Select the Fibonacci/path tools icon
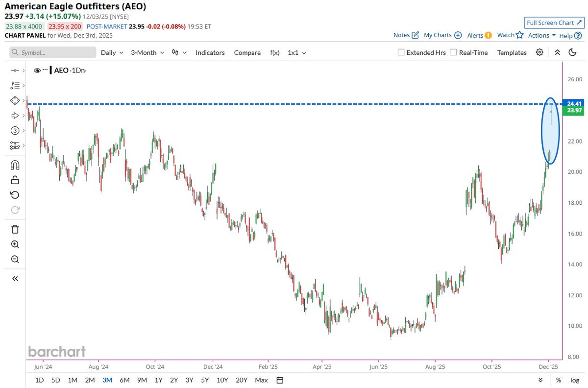The width and height of the screenshot is (588, 388). pyautogui.click(x=14, y=85)
